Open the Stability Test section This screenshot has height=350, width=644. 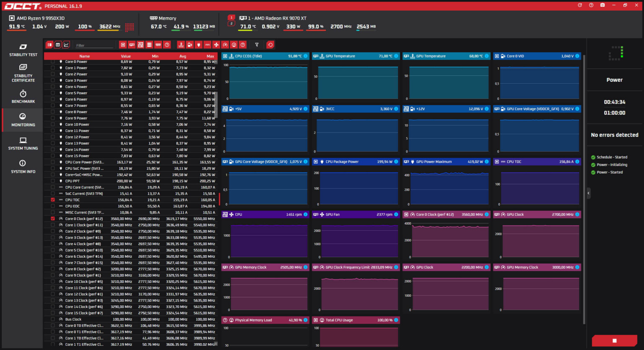[x=23, y=50]
